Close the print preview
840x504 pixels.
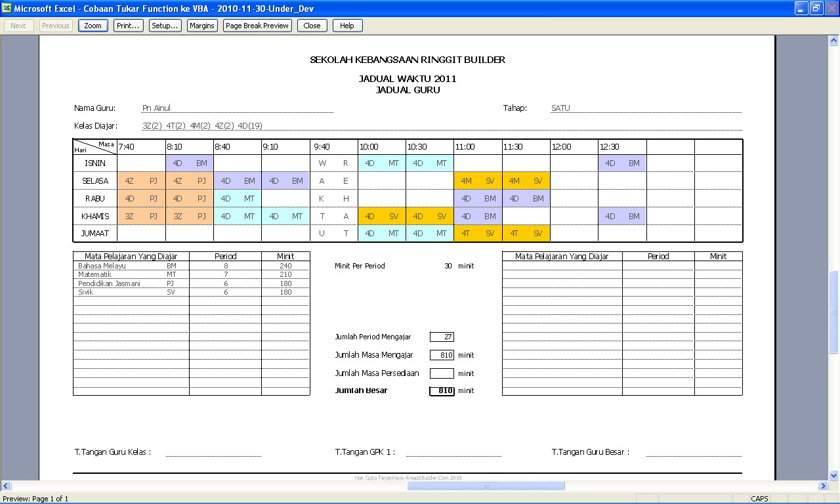(x=312, y=25)
